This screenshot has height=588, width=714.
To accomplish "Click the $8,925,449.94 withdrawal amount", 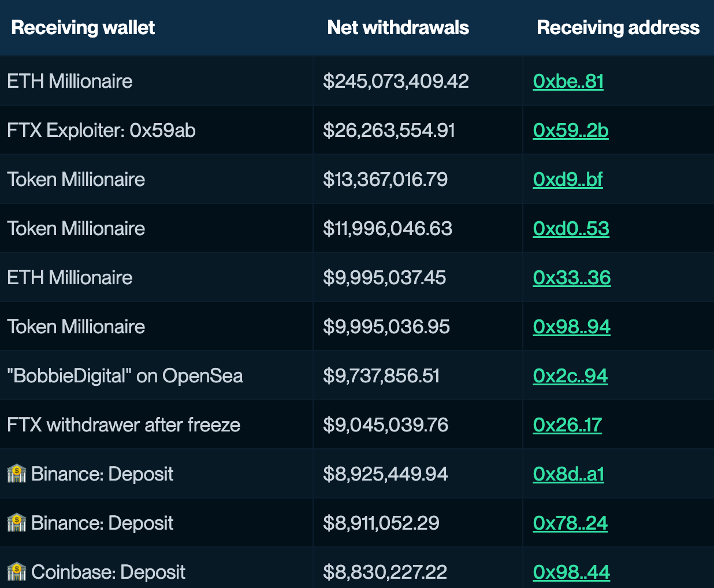I will (386, 474).
